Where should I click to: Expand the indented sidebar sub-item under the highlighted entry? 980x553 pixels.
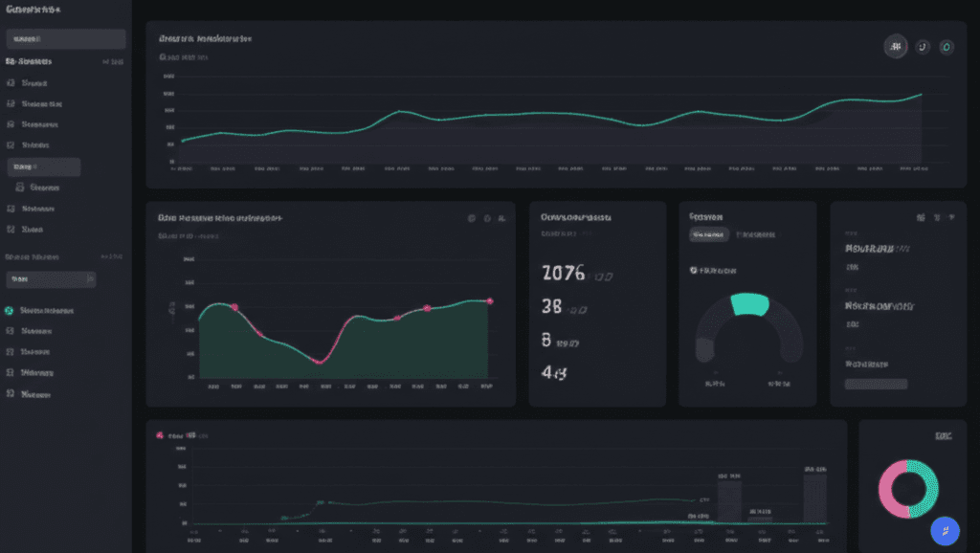pos(43,188)
